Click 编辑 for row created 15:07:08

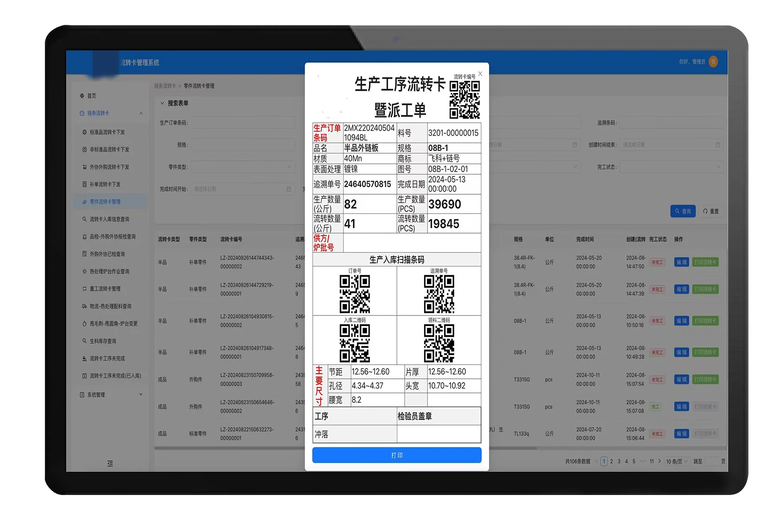click(x=681, y=407)
